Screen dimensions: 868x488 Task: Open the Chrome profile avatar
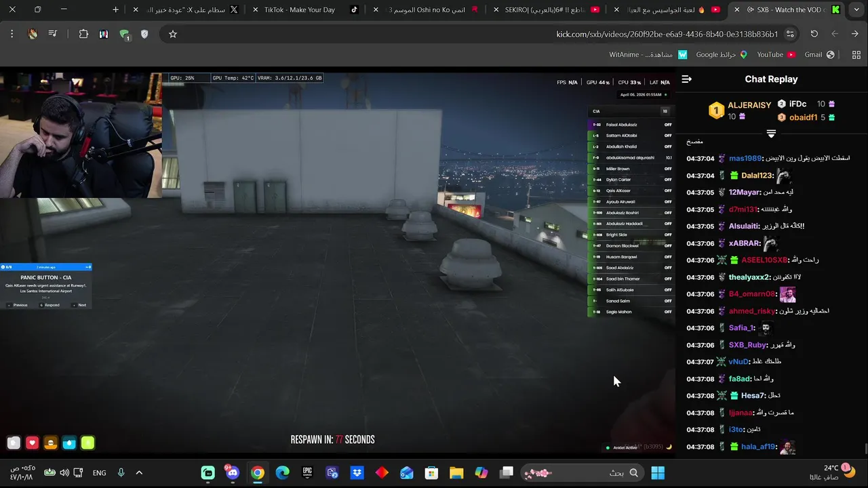click(x=33, y=34)
